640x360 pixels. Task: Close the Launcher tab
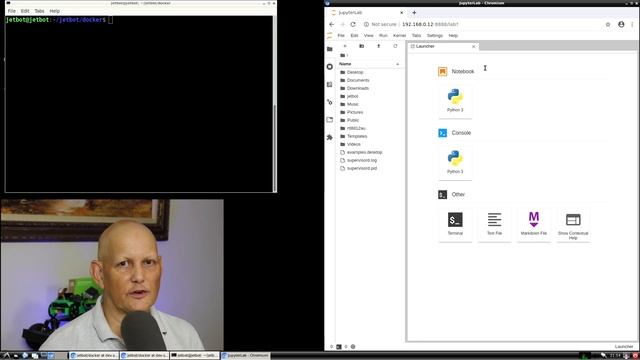[473, 47]
